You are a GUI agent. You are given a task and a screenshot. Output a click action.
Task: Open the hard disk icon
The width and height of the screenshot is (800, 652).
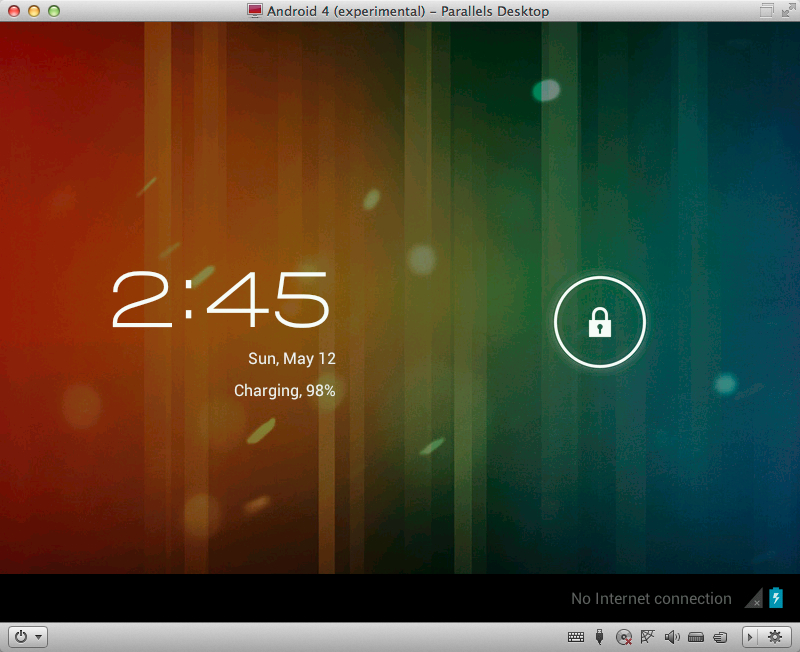696,637
